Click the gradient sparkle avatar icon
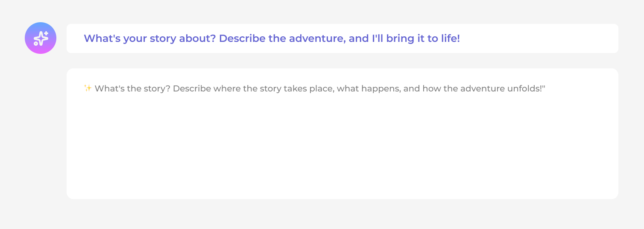The image size is (644, 229). [x=41, y=38]
